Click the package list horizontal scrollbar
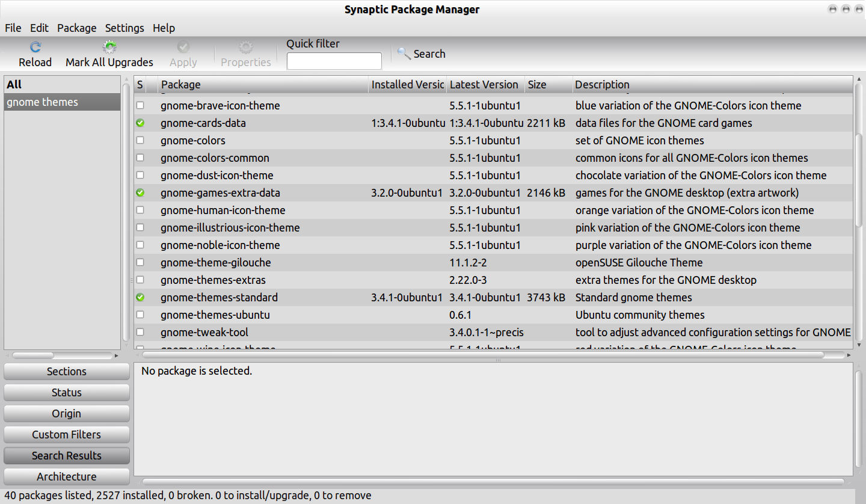866x504 pixels. coord(483,355)
